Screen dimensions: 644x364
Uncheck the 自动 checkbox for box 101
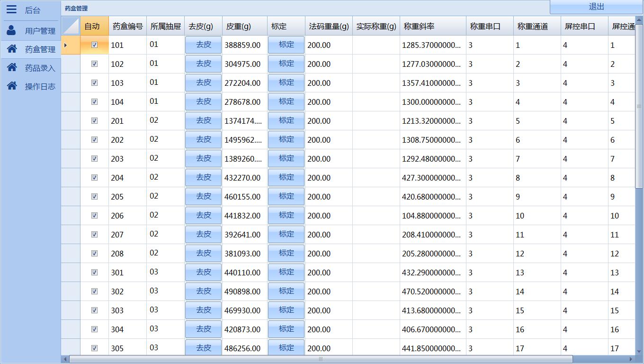[94, 45]
